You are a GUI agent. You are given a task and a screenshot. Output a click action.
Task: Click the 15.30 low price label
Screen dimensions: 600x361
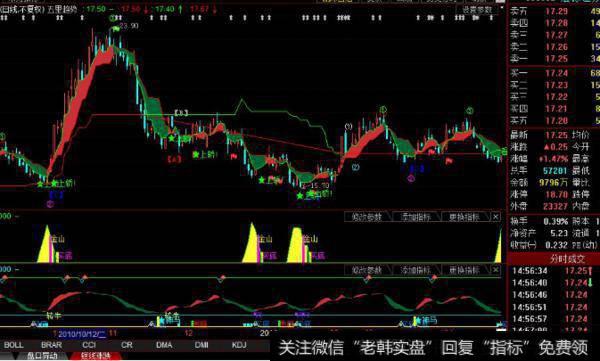coord(320,186)
